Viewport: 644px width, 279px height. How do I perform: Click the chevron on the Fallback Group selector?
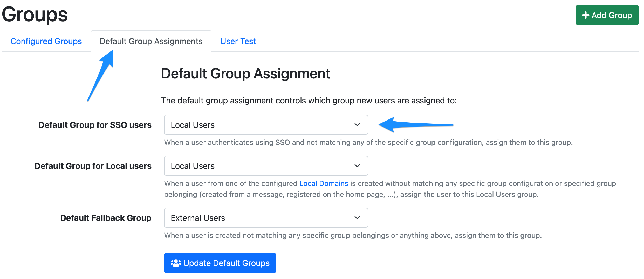pos(358,218)
